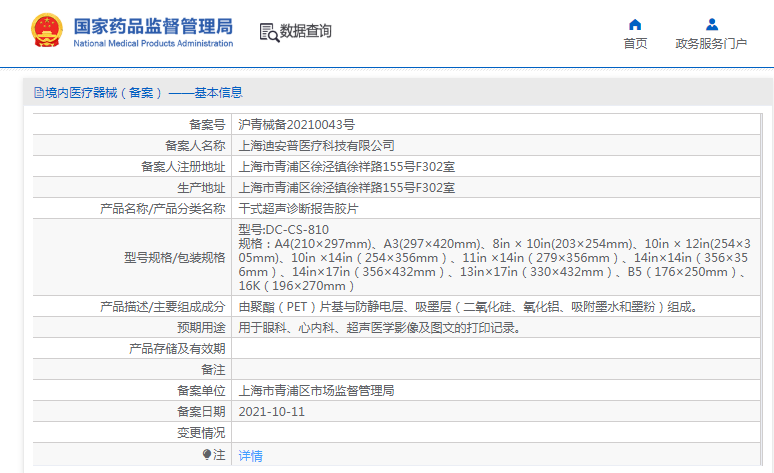
Task: Select company name 上海迪安普医疗科技有限公司
Action: click(x=316, y=146)
